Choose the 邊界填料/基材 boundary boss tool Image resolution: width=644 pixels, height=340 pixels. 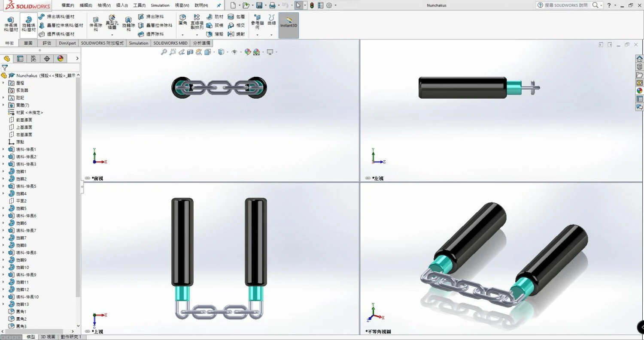point(56,34)
